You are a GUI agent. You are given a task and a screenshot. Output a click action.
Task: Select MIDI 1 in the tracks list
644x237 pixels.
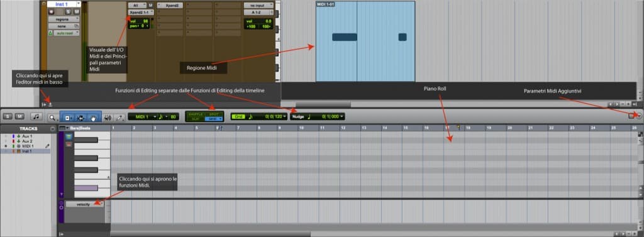point(28,146)
